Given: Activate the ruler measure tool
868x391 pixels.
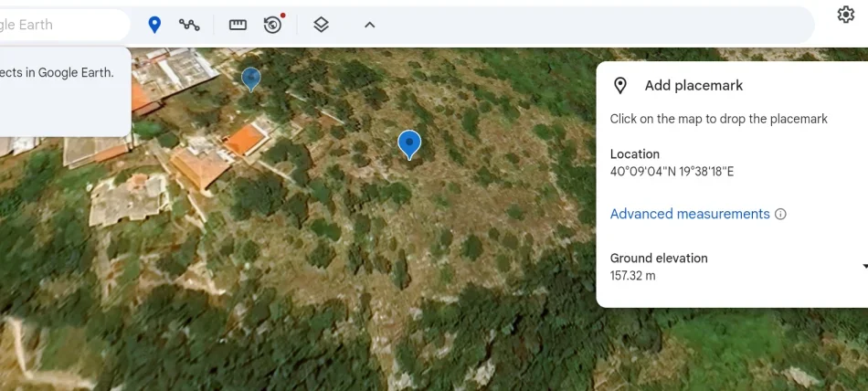Looking at the screenshot, I should point(238,25).
